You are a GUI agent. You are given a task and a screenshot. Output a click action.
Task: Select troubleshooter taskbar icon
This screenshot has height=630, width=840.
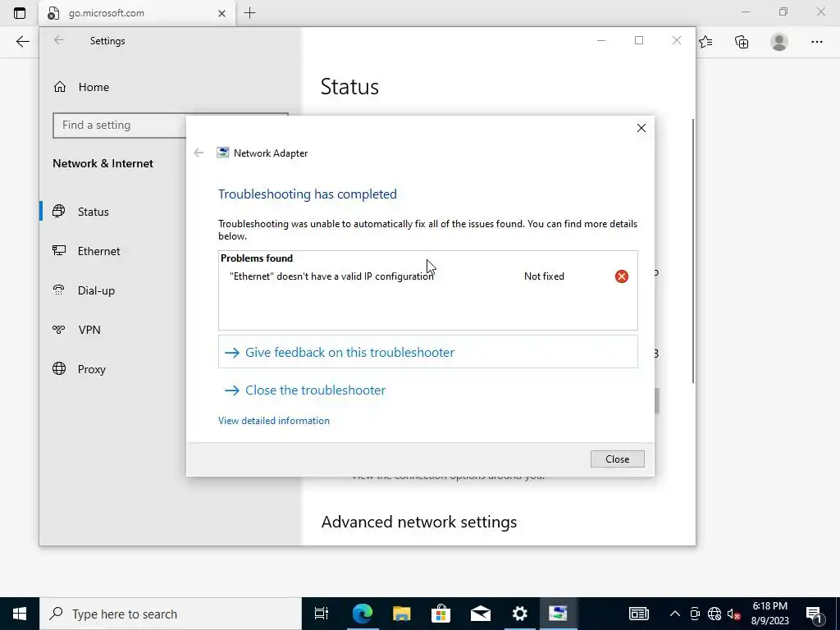pos(558,614)
